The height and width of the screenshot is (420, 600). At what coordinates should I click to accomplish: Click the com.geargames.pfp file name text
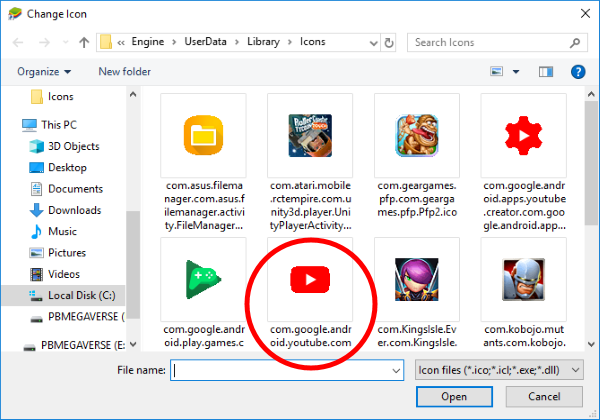pyautogui.click(x=417, y=199)
